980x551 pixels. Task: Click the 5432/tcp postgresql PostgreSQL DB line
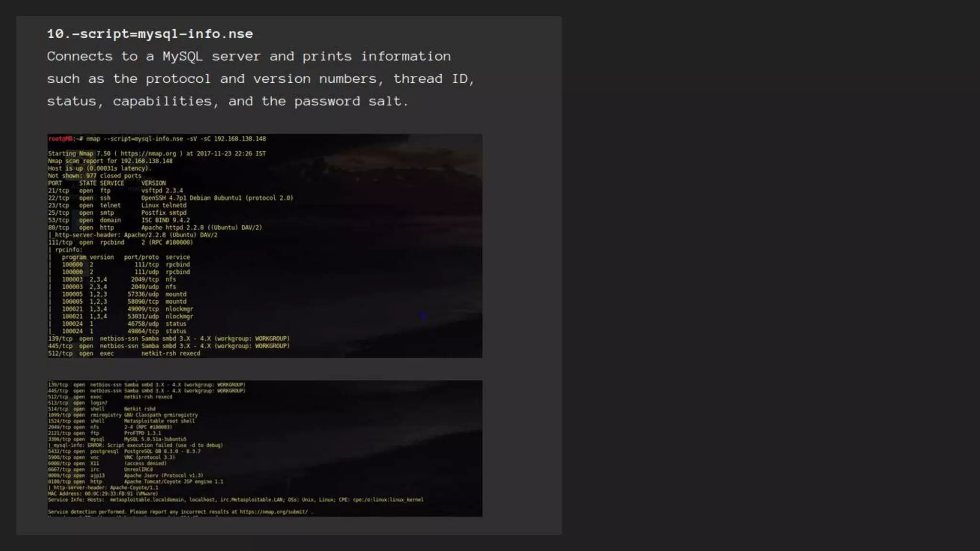click(124, 451)
